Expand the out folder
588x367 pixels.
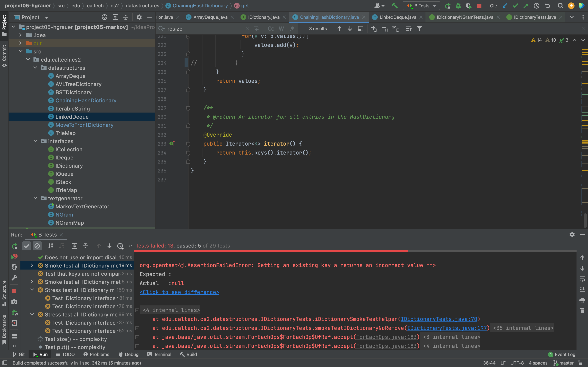coord(21,43)
